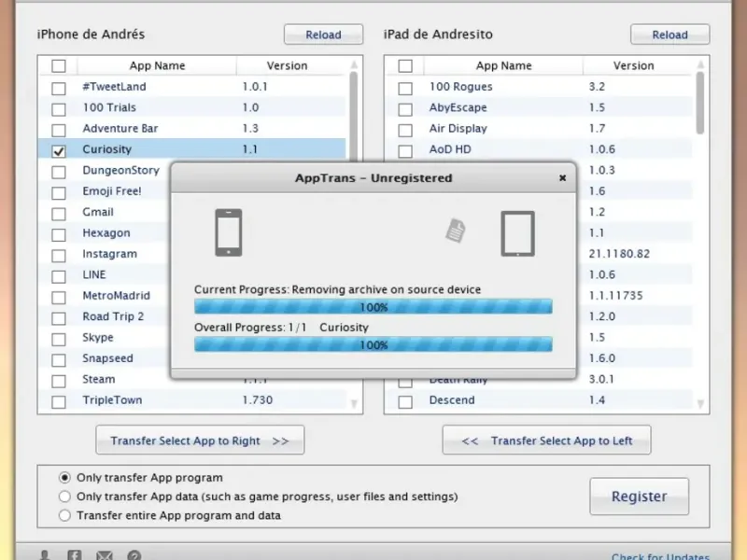Check the Descend app checkbox
Screen dimensions: 747x560
405,402
